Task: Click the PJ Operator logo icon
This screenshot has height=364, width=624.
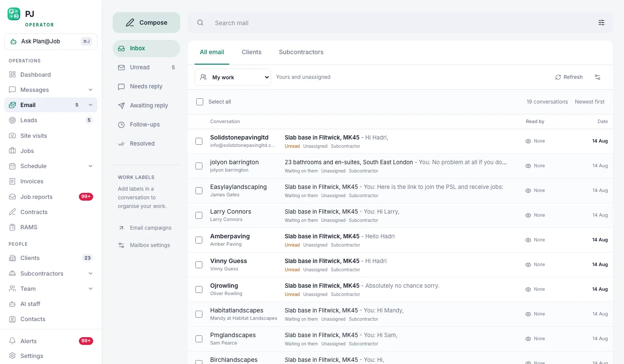Action: point(14,14)
